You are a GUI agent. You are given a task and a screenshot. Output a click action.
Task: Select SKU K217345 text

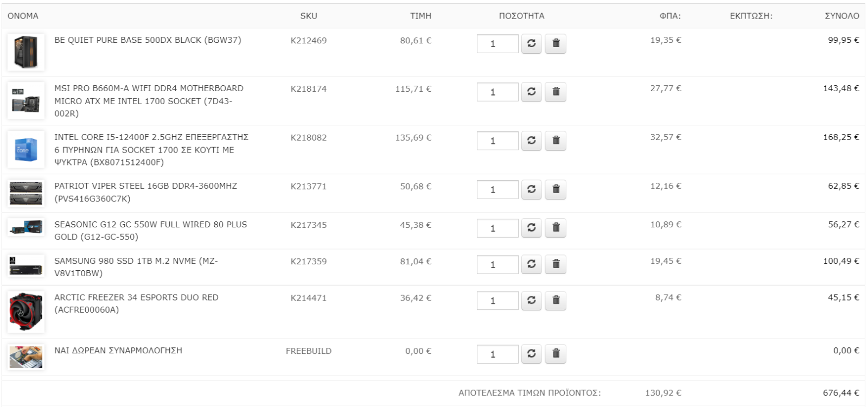(x=309, y=225)
